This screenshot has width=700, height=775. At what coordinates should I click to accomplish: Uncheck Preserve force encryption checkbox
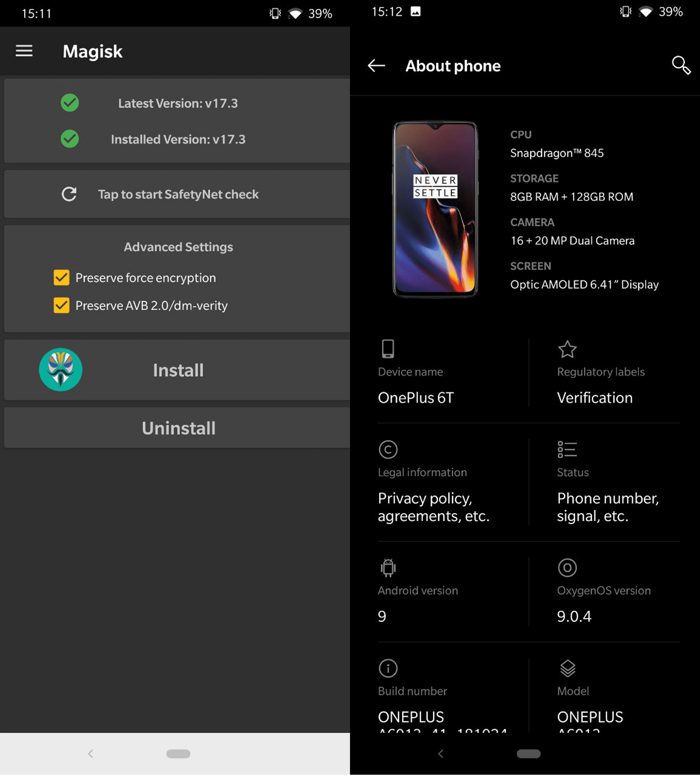62,278
